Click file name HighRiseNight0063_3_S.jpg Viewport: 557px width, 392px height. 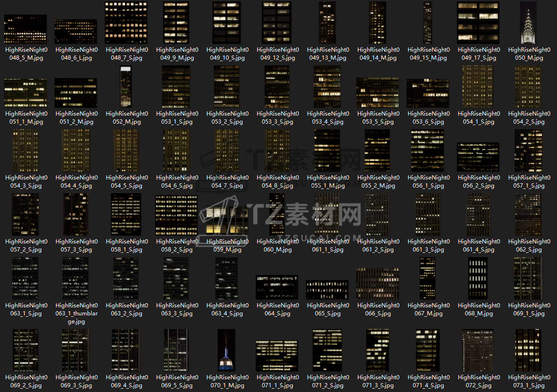[177, 309]
